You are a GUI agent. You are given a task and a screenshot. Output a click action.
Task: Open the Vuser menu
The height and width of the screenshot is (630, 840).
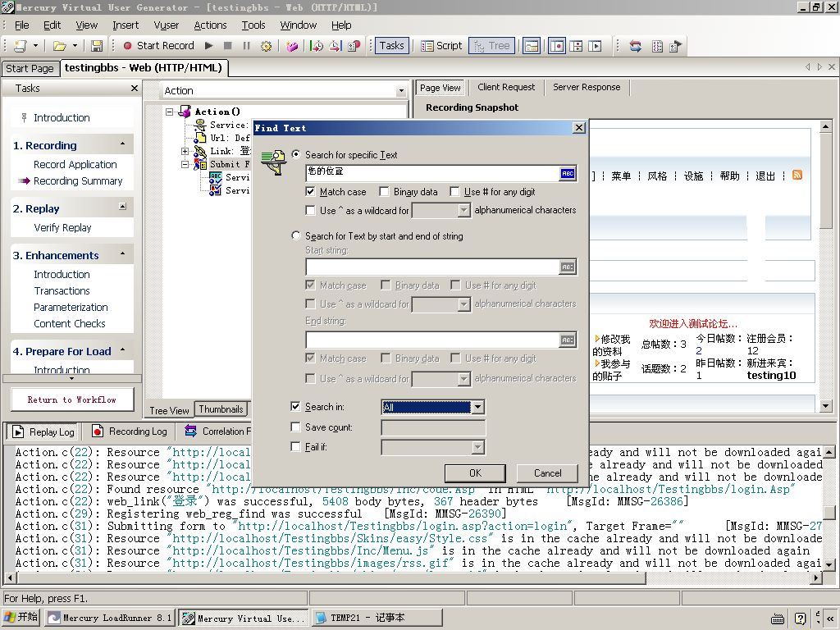click(166, 25)
